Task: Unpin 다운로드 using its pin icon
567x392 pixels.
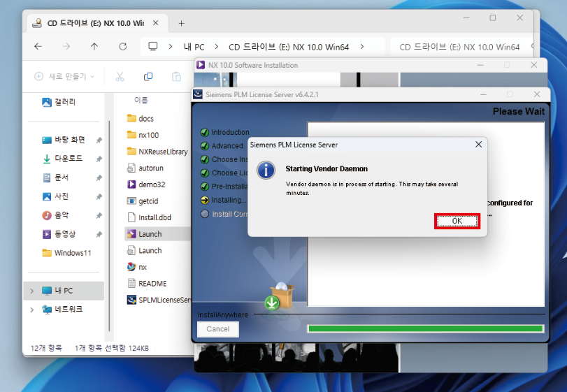Action: pos(99,159)
